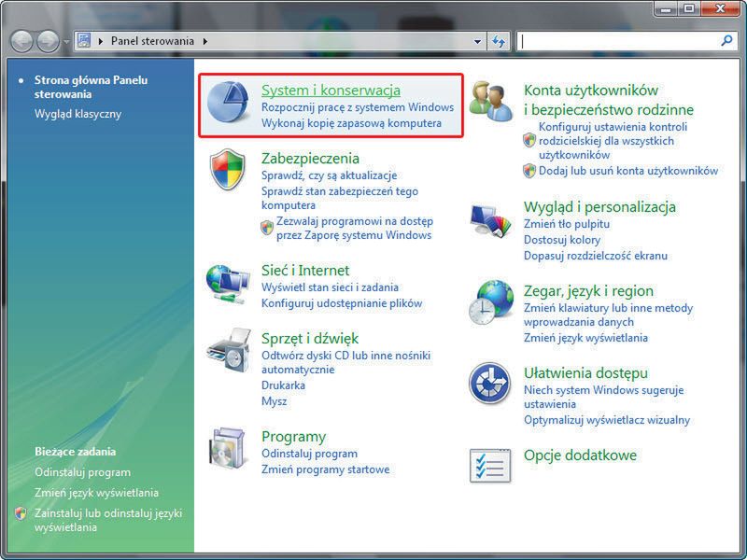
Task: Click Odinstaluj program under Bieżące zadania
Action: coord(82,472)
